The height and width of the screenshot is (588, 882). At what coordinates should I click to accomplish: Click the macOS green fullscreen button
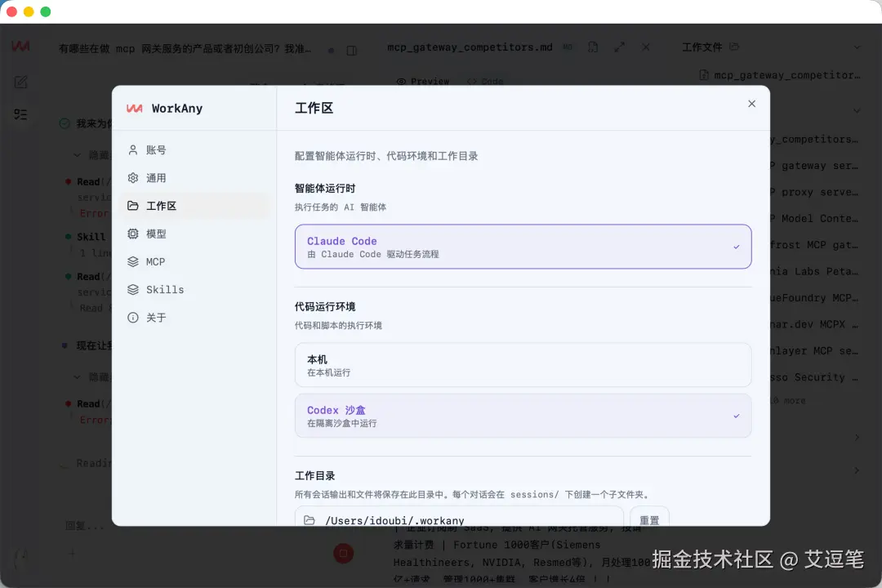46,11
